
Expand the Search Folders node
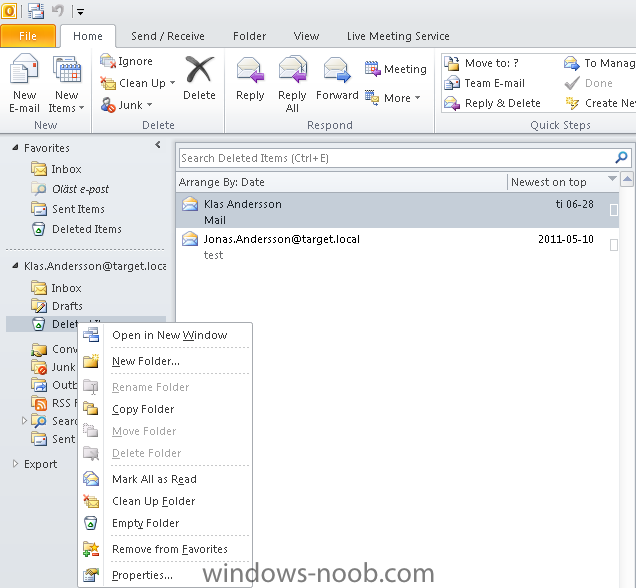pyautogui.click(x=24, y=421)
